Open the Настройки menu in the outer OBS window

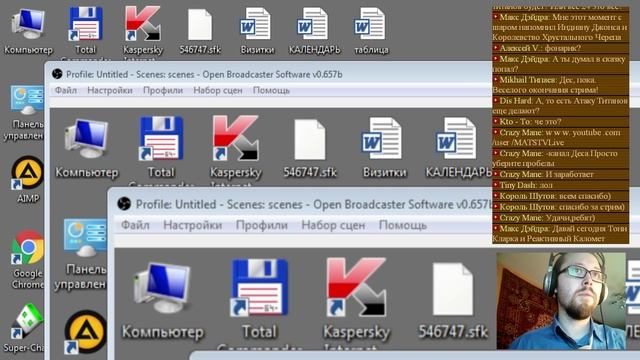(110, 90)
